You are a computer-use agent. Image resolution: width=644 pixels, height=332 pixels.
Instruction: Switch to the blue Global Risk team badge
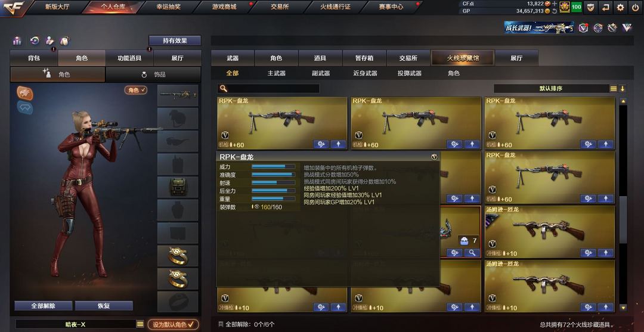point(24,107)
